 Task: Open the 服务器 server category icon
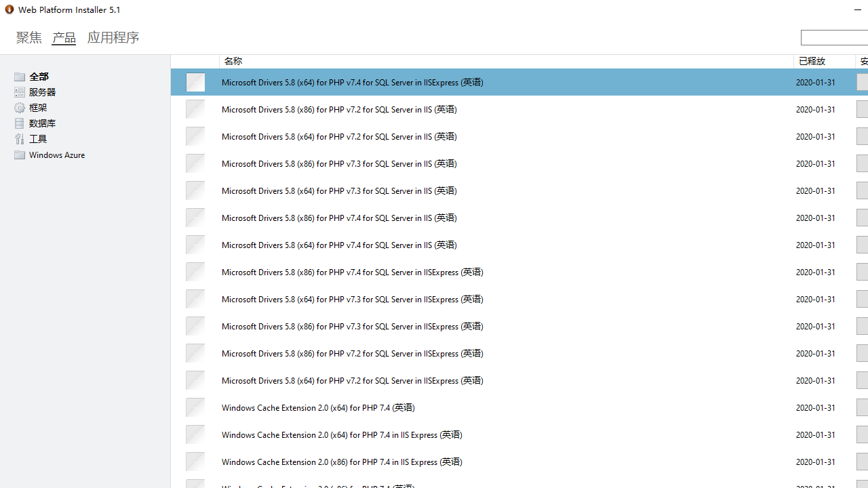pos(20,92)
